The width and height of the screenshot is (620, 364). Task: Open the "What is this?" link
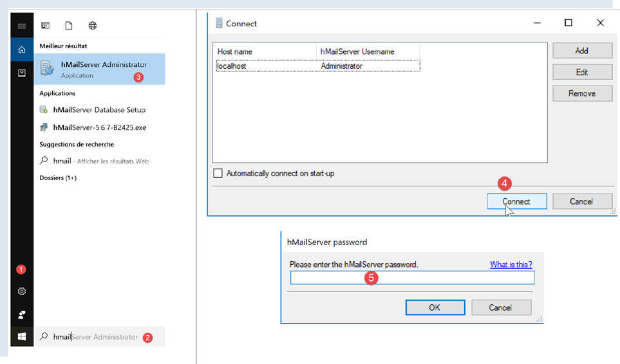[511, 264]
